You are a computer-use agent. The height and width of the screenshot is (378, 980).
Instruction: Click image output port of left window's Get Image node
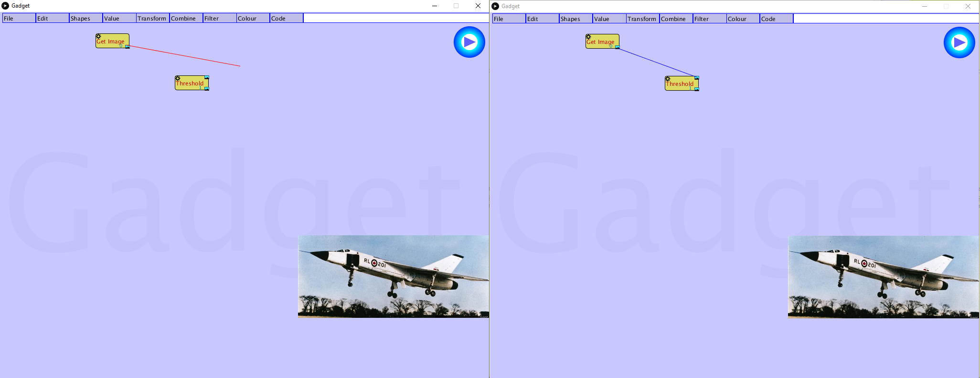[x=128, y=47]
